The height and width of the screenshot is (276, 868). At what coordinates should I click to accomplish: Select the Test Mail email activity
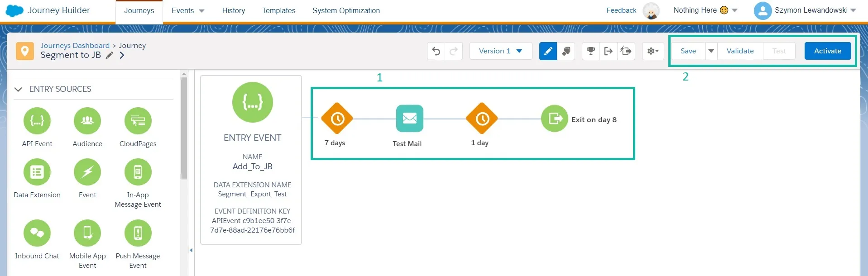[409, 119]
